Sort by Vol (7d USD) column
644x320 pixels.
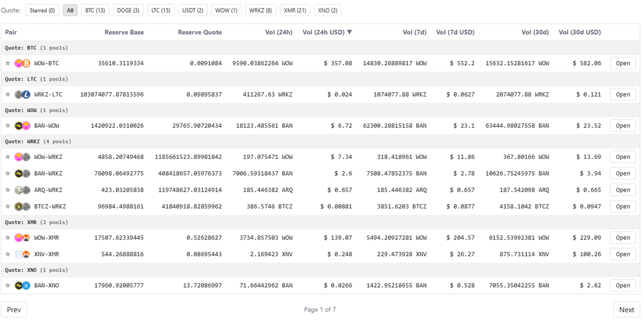coord(455,32)
